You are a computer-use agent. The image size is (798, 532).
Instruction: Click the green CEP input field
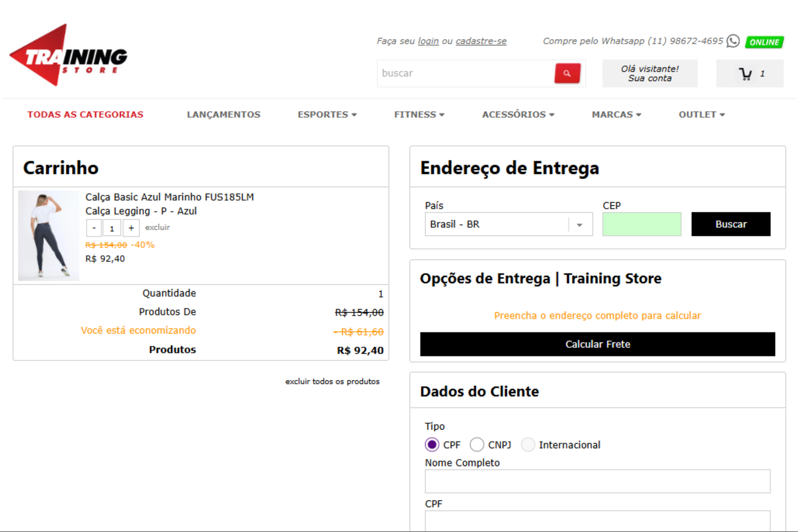pyautogui.click(x=641, y=224)
